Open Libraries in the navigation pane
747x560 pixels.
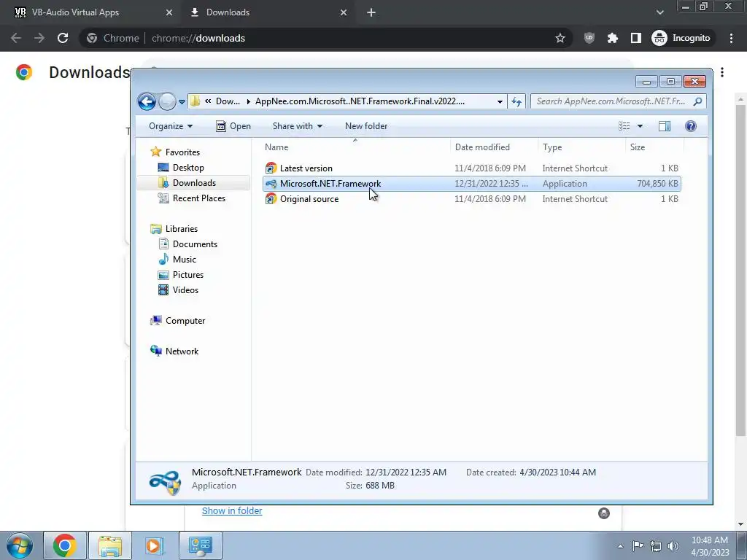pyautogui.click(x=181, y=229)
